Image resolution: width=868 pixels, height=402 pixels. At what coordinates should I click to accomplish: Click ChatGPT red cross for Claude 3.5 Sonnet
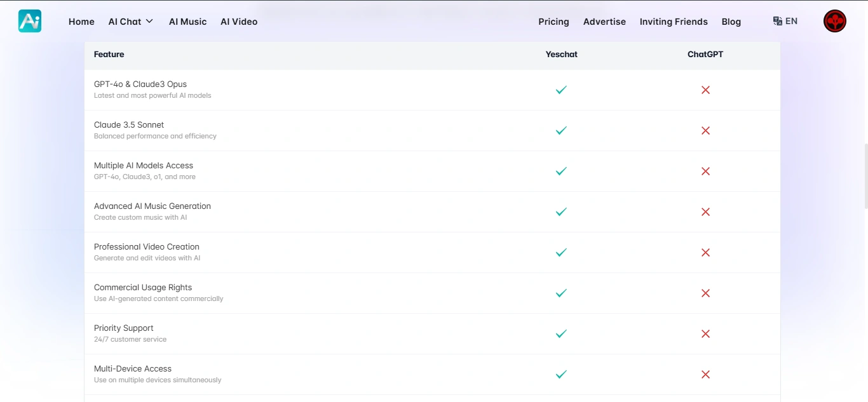click(x=705, y=131)
